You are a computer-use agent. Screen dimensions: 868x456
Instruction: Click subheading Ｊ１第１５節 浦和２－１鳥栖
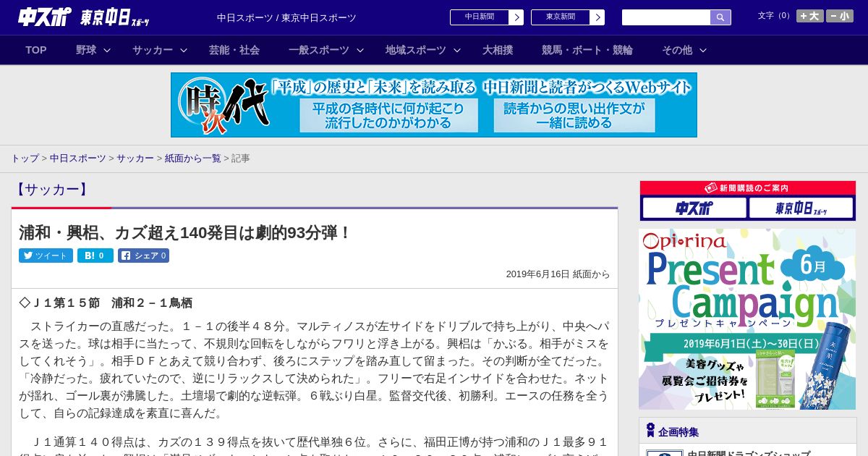pos(106,303)
